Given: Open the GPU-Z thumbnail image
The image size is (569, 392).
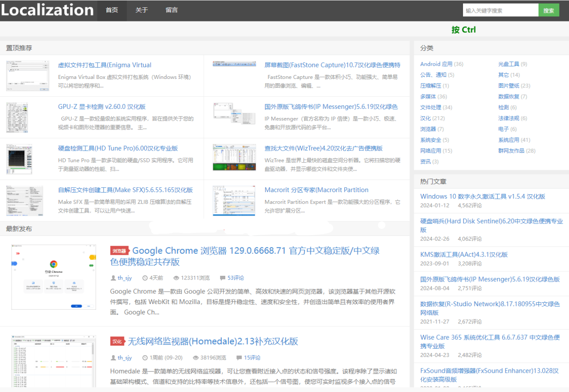Looking at the screenshot, I should pyautogui.click(x=18, y=118).
